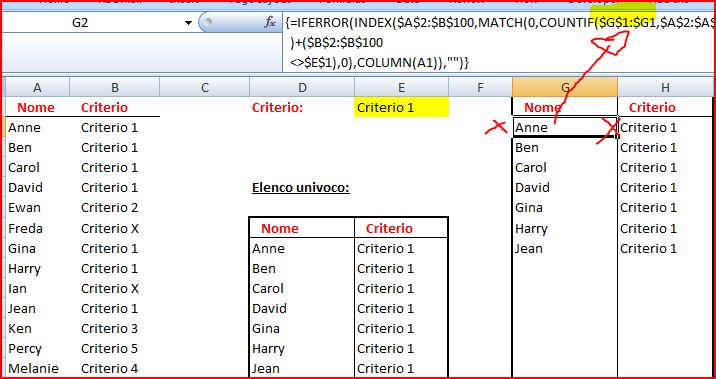Click 'Carol' in column A

[24, 168]
